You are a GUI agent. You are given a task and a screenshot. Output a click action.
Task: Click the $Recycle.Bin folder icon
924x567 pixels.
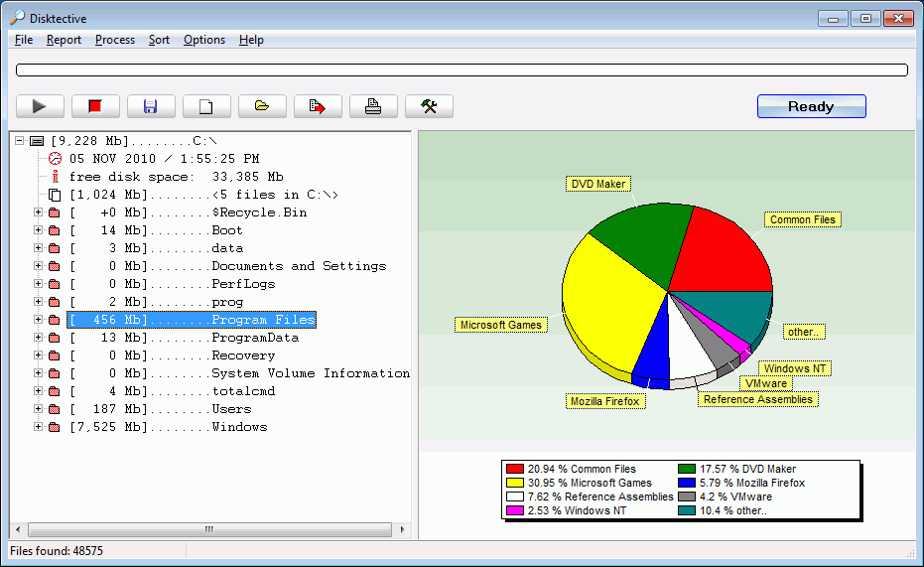[x=55, y=213]
